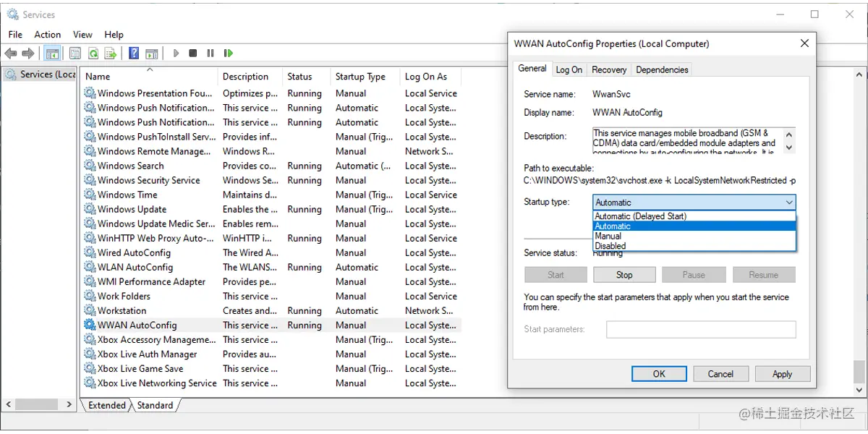Click the Apply button
This screenshot has width=868, height=434.
click(x=783, y=374)
